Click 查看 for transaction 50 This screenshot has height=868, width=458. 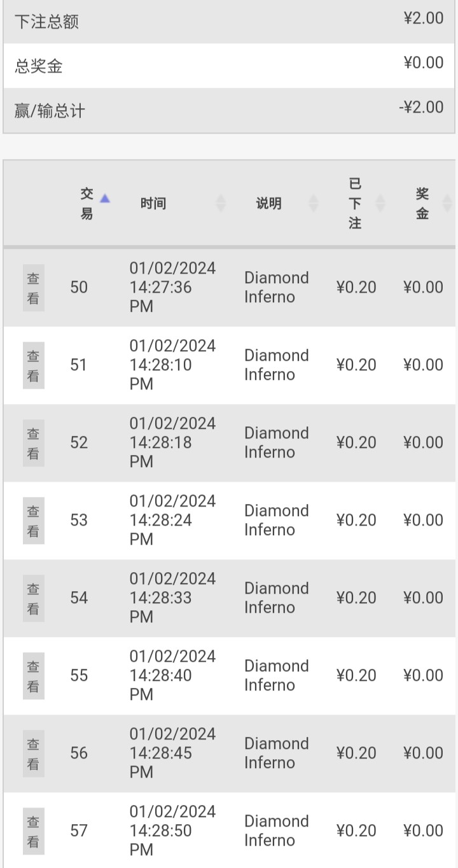click(x=33, y=288)
